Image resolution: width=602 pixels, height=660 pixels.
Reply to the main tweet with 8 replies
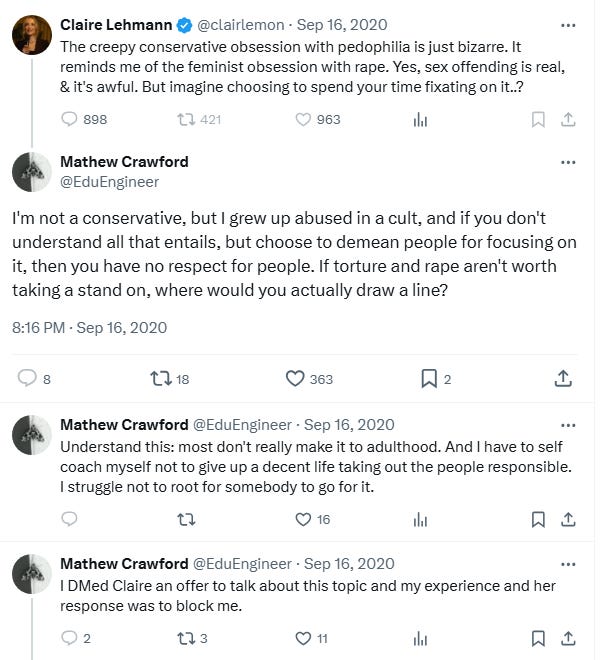coord(27,378)
